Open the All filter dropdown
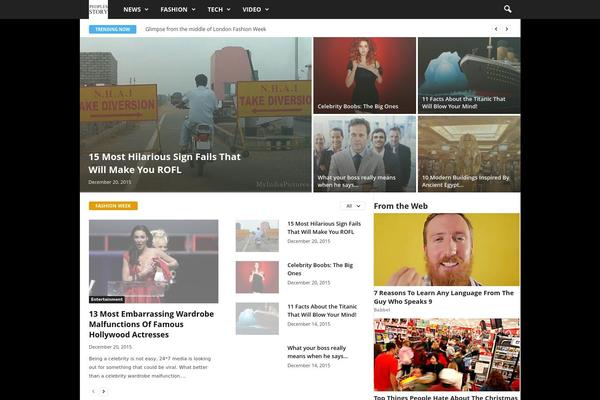The height and width of the screenshot is (400, 600). coord(352,206)
